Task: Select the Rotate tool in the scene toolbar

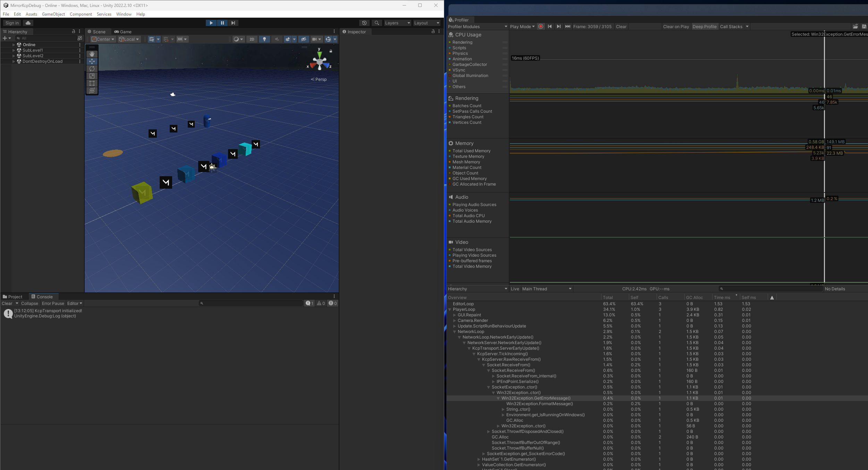Action: coord(92,69)
